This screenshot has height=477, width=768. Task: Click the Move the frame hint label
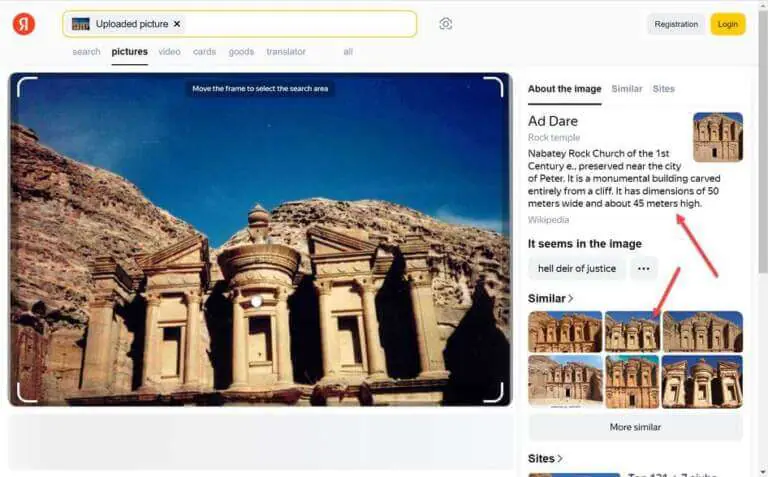click(260, 89)
